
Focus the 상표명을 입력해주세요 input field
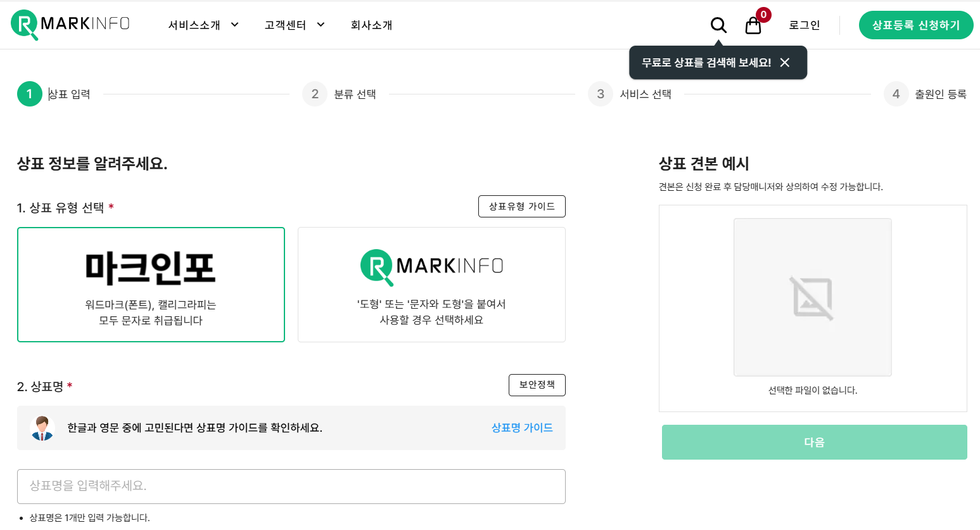click(291, 486)
